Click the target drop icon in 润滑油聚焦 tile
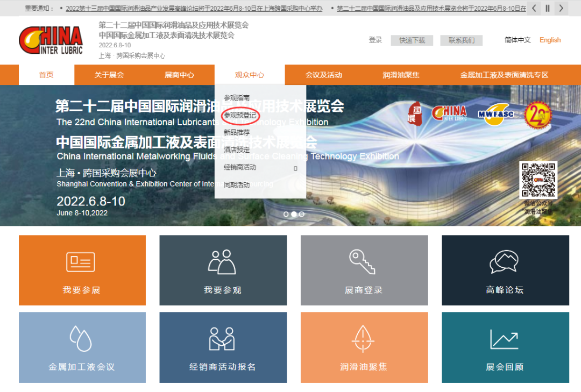581x392 pixels. coord(363,339)
